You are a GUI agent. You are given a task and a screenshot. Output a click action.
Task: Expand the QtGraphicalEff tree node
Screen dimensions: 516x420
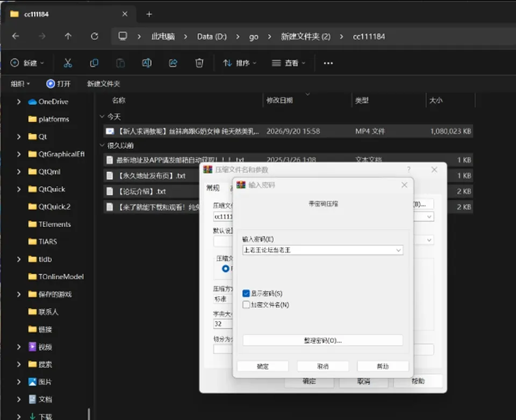tap(19, 154)
